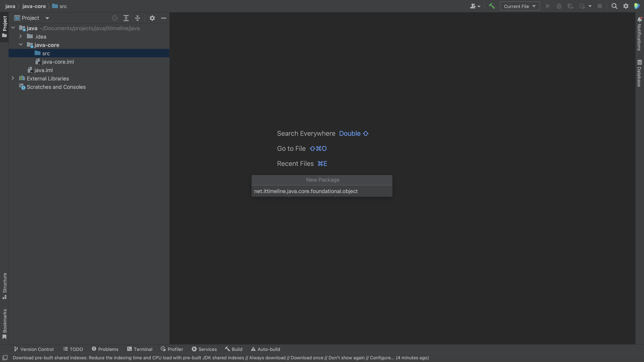The image size is (644, 362).
Task: Open the Terminal tool window
Action: pyautogui.click(x=140, y=349)
